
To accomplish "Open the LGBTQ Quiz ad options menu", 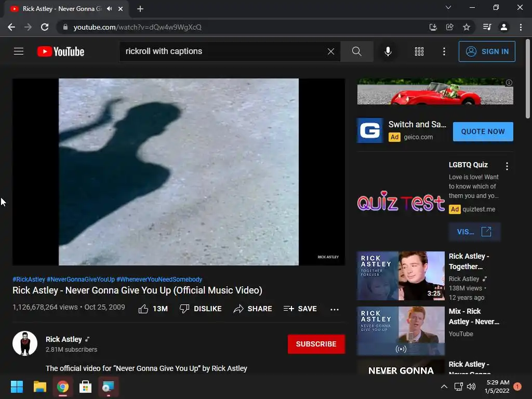I will (x=507, y=166).
